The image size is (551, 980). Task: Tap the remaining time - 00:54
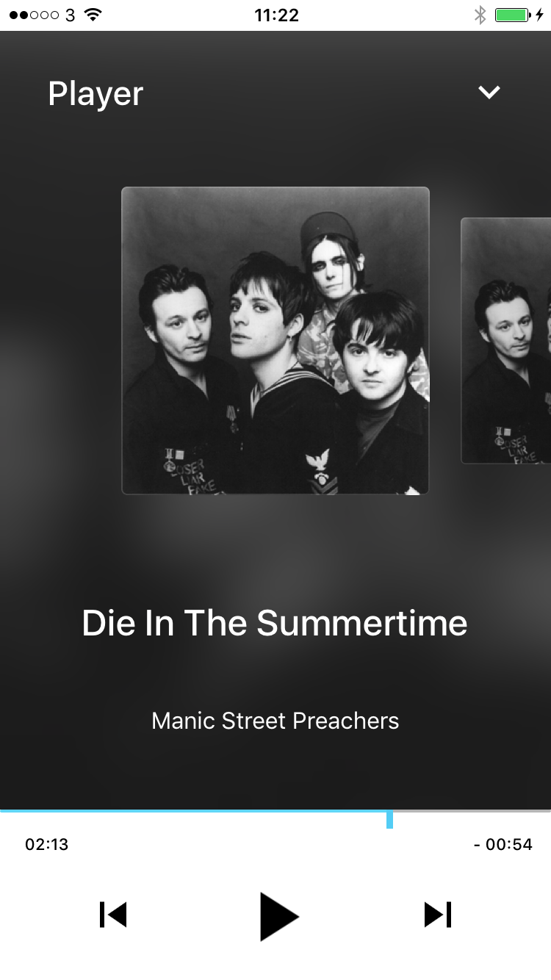tap(503, 844)
